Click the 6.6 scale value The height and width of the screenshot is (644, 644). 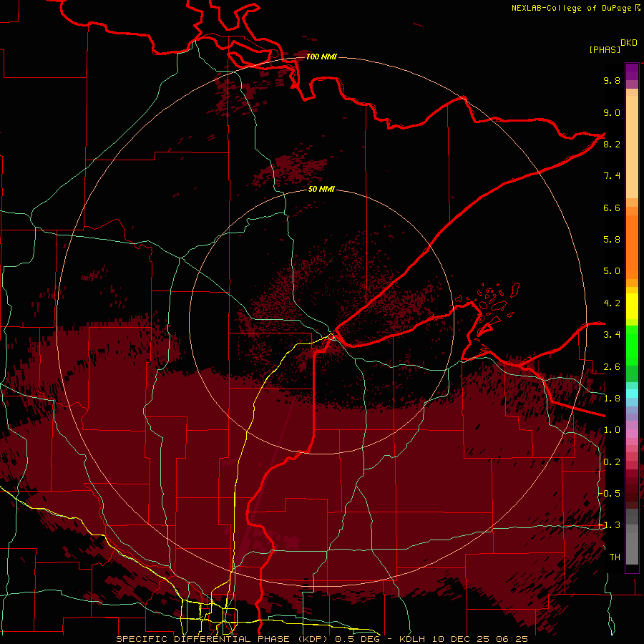coord(612,208)
